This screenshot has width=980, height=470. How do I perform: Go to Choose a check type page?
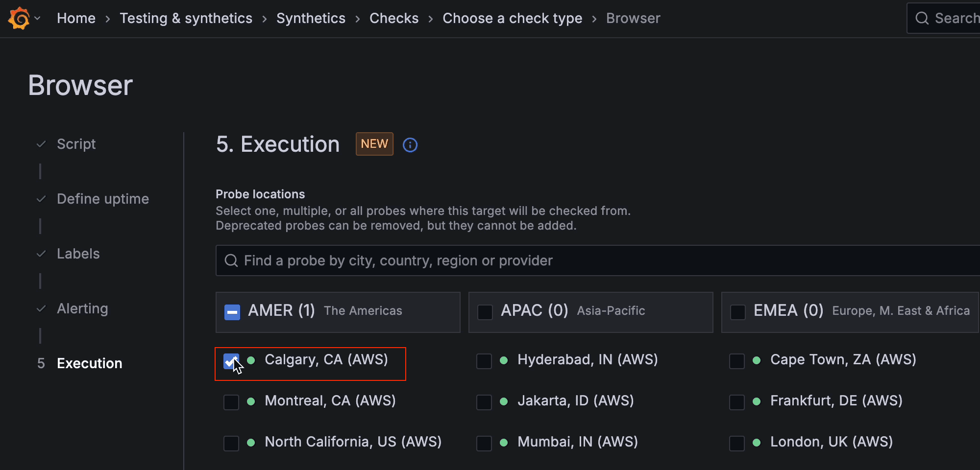[x=512, y=18]
